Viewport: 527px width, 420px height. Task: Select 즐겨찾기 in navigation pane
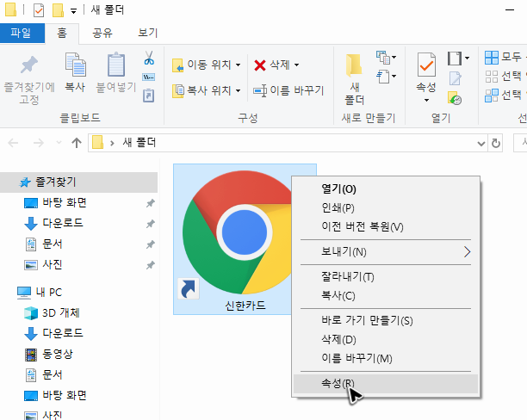click(78, 182)
